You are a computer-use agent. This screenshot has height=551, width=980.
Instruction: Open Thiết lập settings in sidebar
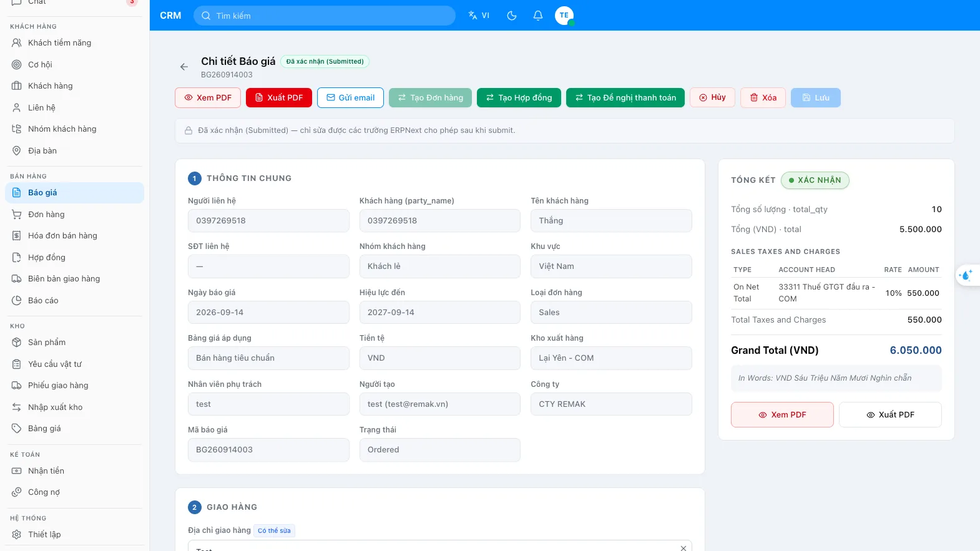tap(74, 535)
